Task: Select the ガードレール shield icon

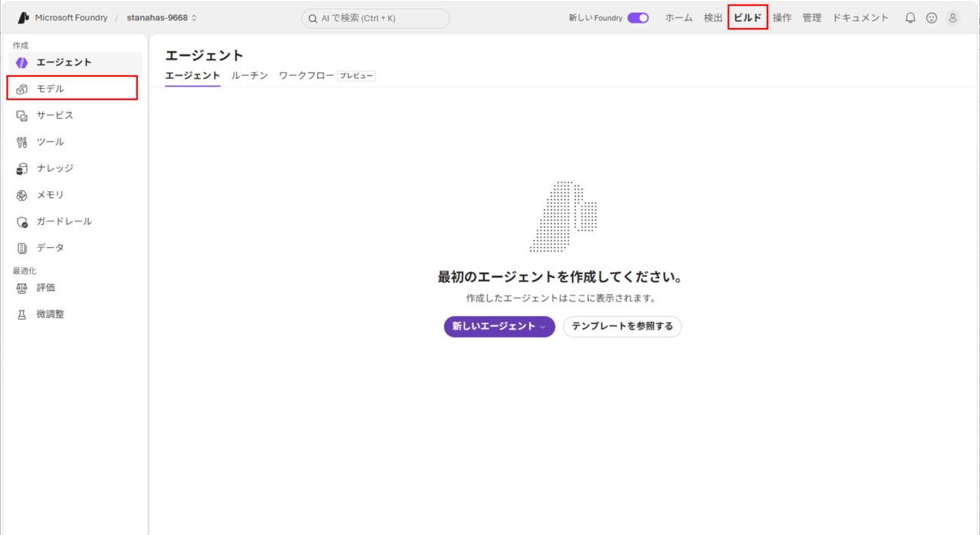Action: pos(22,222)
